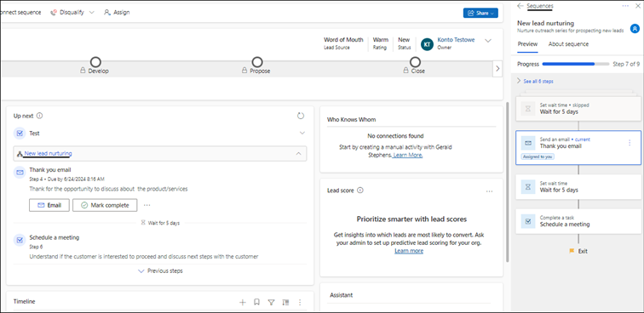This screenshot has width=644, height=313.
Task: Click the sequence progress bar
Action: [x=576, y=64]
